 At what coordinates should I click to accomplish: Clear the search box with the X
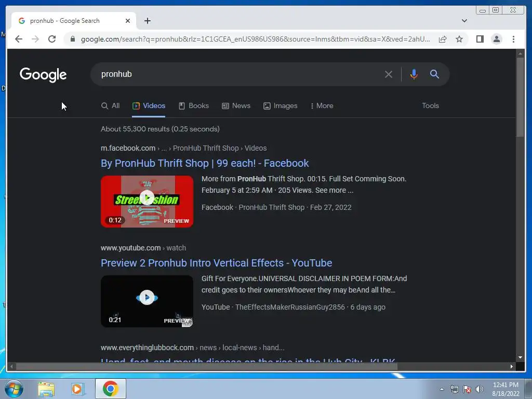[389, 74]
